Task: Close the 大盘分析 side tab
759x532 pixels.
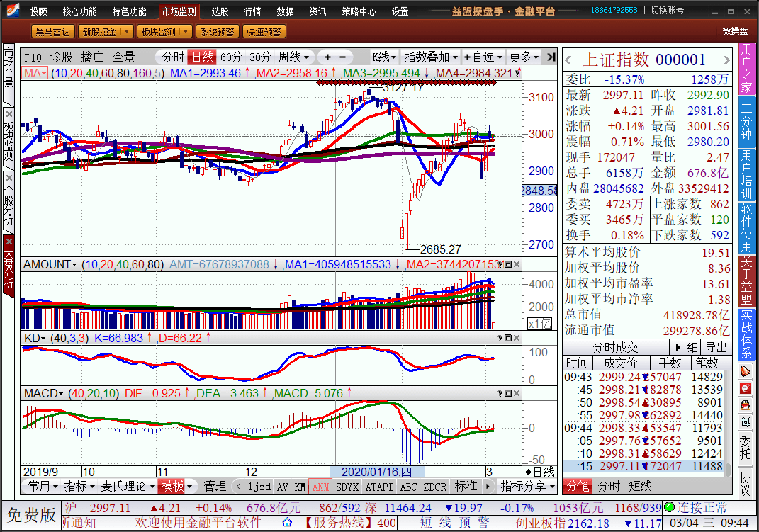Action: click(x=9, y=242)
